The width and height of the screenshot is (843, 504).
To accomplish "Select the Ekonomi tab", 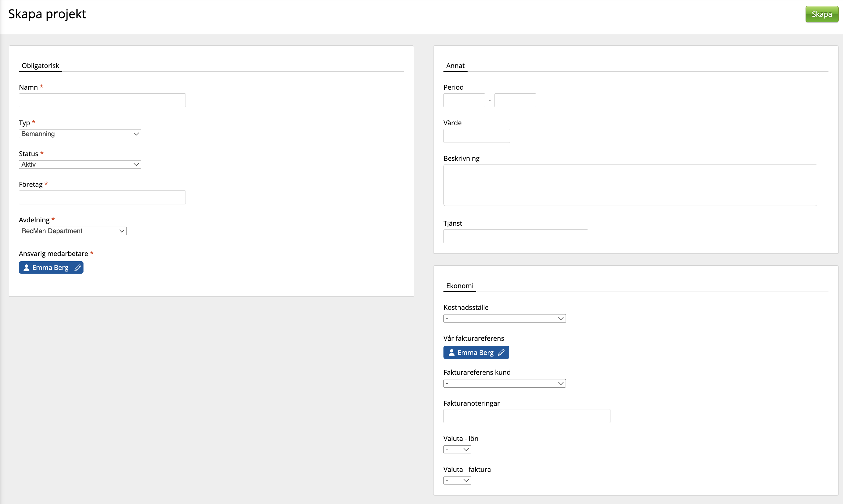I will tap(459, 286).
